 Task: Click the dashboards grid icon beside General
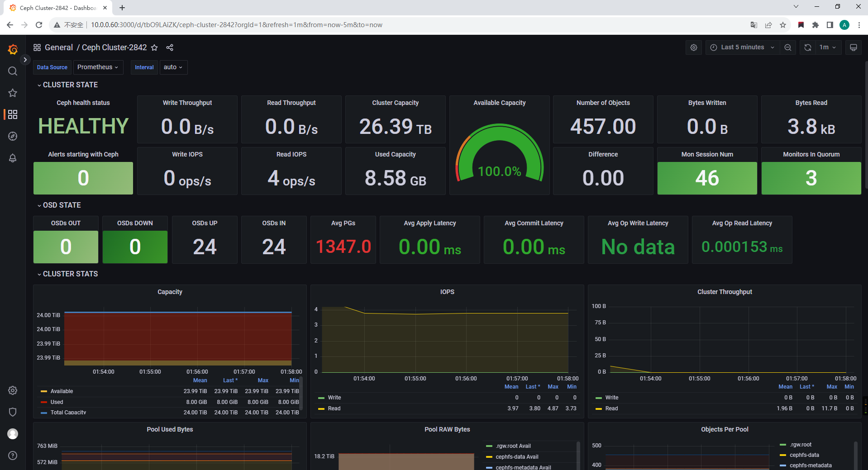[x=37, y=47]
